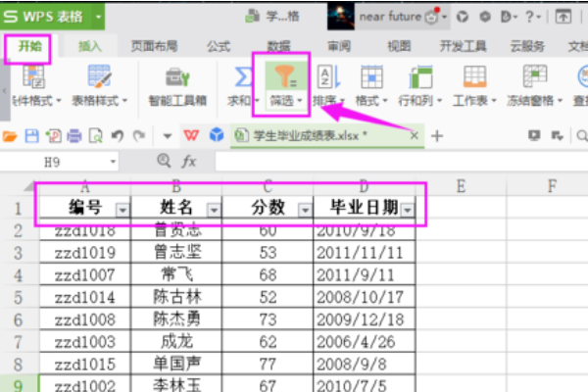Click the red WPS W icon
This screenshot has height=392, width=588.
191,135
